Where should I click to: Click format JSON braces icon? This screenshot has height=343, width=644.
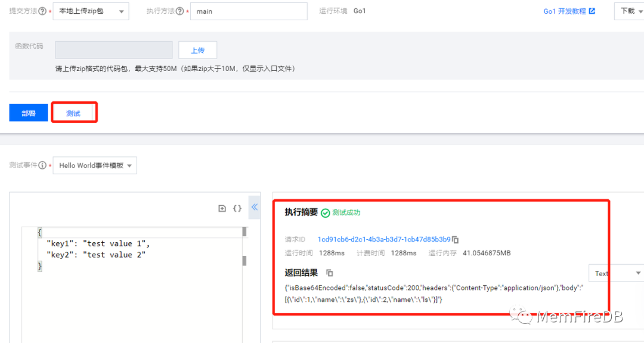click(237, 208)
